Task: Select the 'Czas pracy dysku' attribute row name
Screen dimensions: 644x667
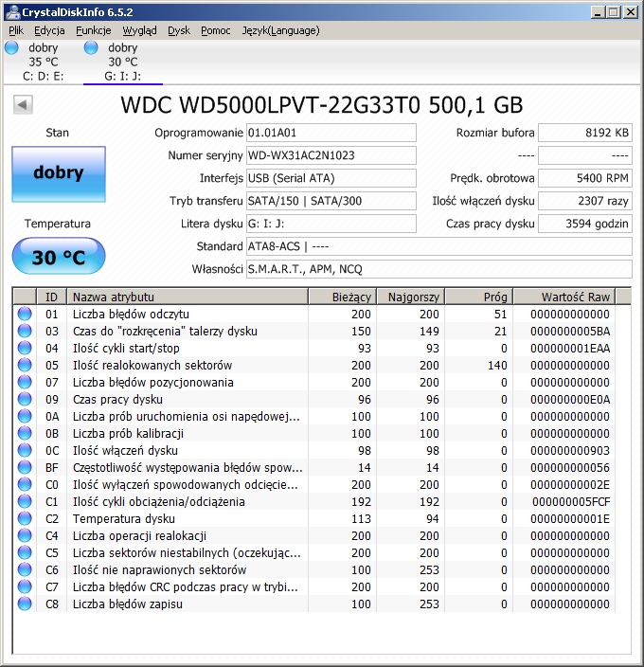Action: [117, 399]
